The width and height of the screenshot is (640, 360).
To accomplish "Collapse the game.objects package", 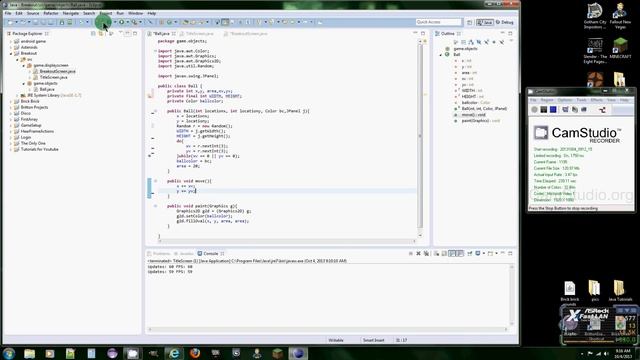I will [24, 83].
